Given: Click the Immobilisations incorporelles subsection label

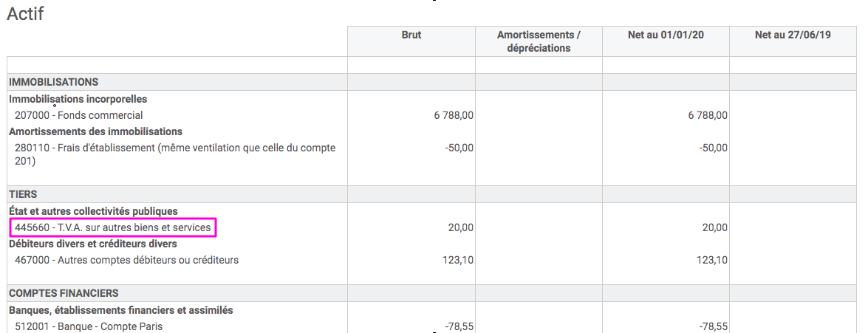Looking at the screenshot, I should (x=78, y=99).
